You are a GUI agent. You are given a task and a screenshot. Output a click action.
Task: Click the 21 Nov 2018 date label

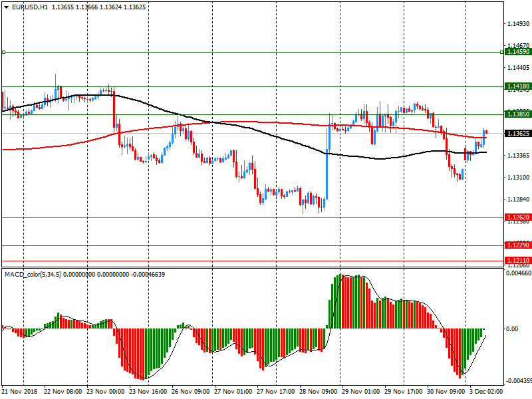point(20,392)
